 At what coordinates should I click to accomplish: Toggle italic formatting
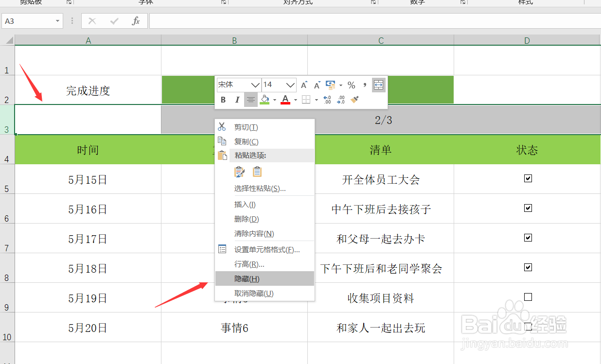237,100
